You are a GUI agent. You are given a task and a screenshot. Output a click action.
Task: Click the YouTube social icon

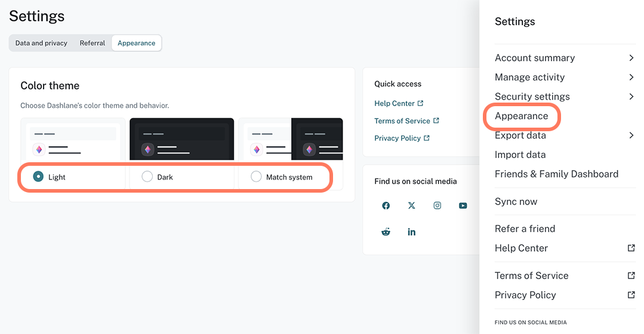463,206
